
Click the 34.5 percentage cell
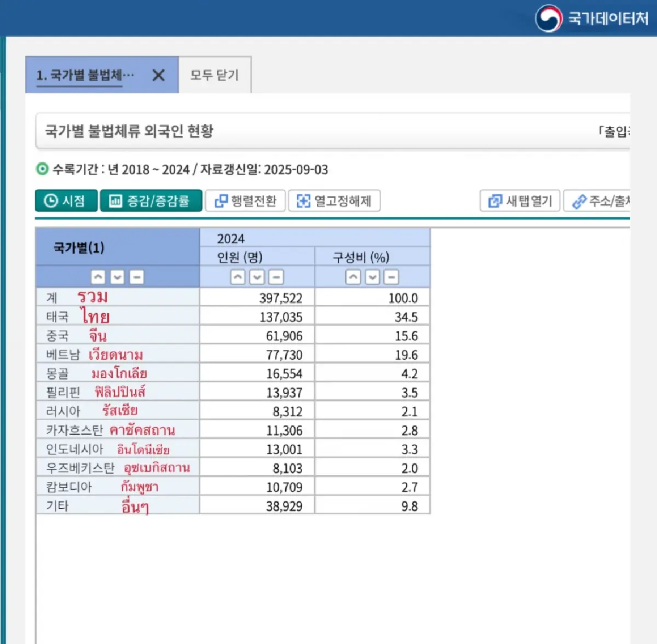(372, 317)
